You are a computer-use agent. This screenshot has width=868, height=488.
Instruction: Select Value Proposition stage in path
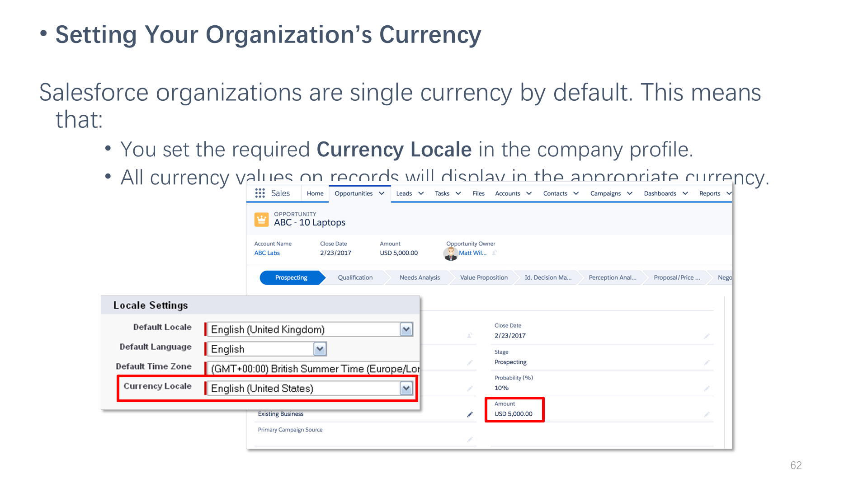[x=484, y=277]
